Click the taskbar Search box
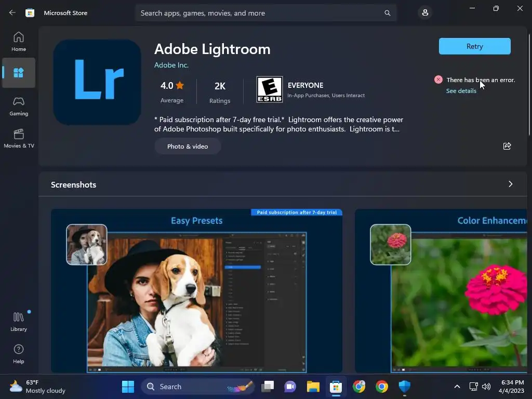532x399 pixels. pyautogui.click(x=197, y=387)
